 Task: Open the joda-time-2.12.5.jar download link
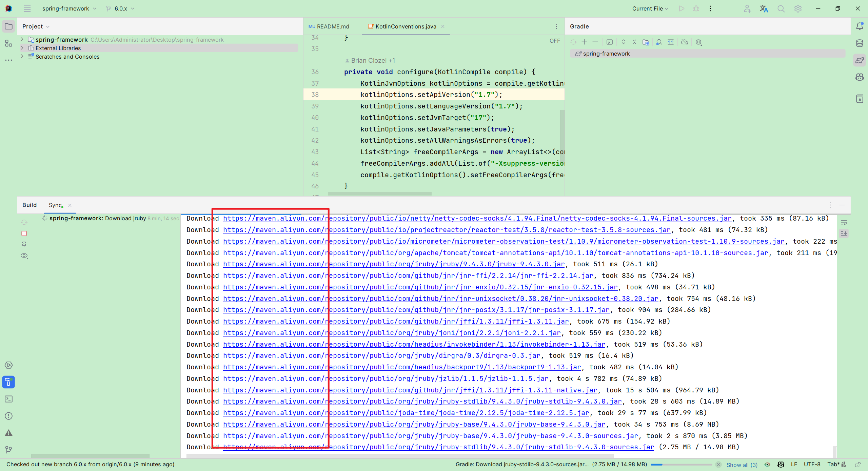coord(406,413)
